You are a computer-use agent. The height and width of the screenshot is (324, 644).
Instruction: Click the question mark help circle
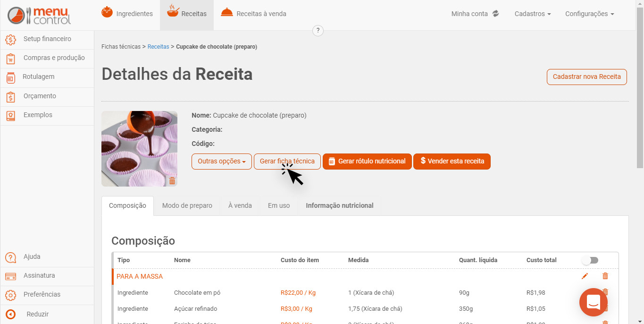click(318, 31)
